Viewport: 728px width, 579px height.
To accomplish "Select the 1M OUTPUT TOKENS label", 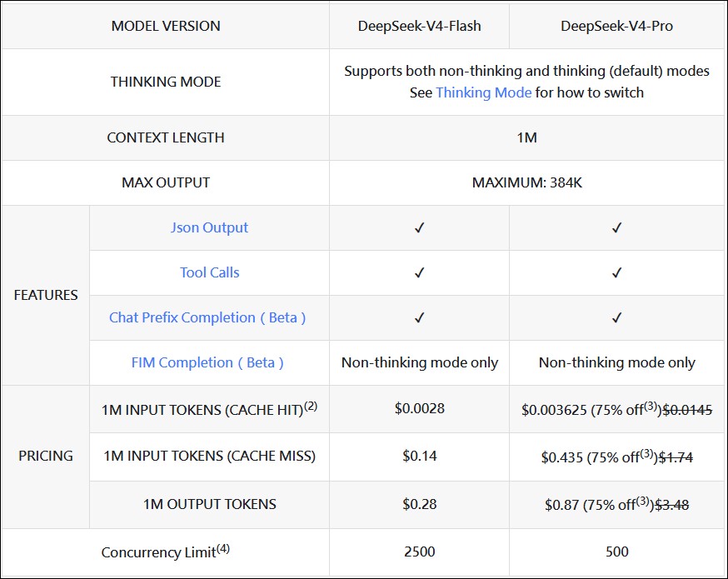I will pyautogui.click(x=209, y=504).
